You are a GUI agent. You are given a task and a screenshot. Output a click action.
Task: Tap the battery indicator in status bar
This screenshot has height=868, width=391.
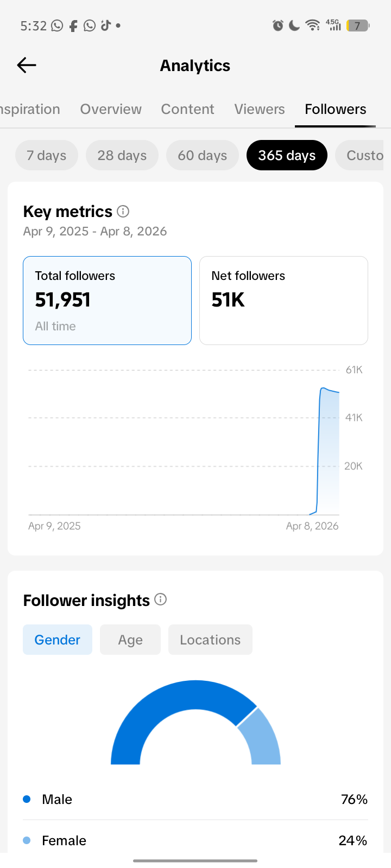(358, 25)
